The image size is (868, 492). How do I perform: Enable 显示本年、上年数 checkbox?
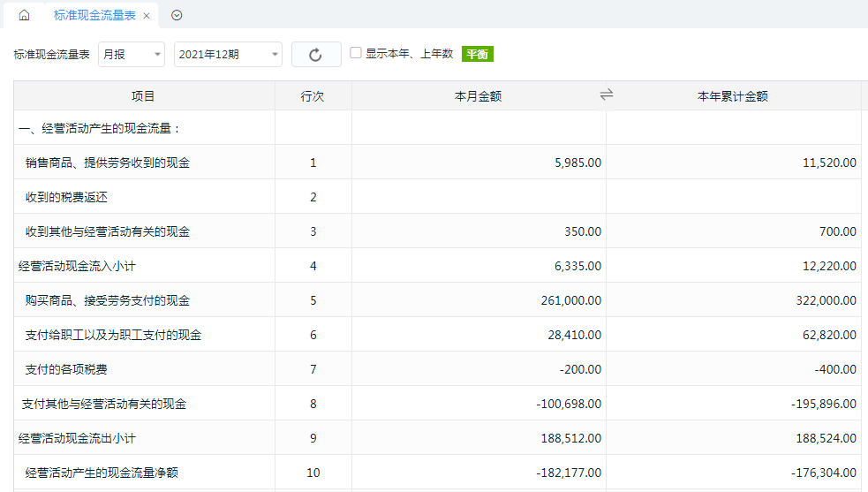click(355, 53)
